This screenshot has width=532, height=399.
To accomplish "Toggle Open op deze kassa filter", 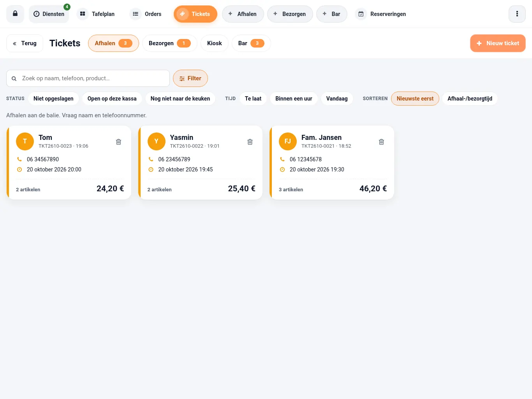I will click(x=112, y=99).
